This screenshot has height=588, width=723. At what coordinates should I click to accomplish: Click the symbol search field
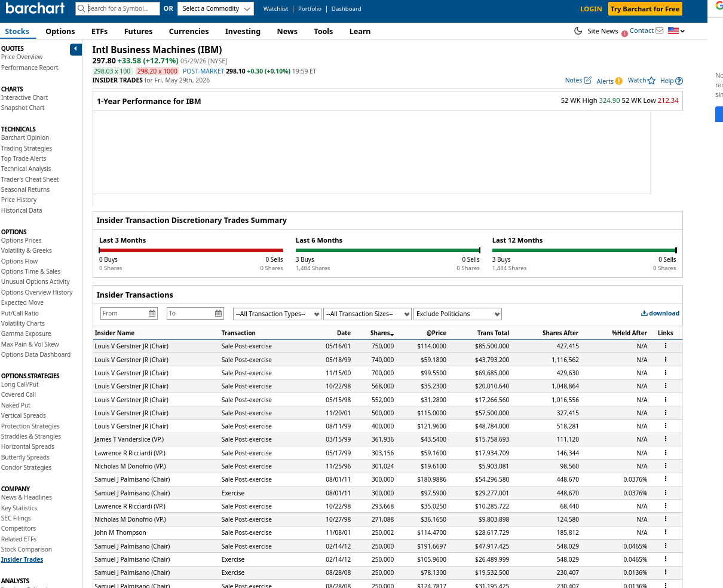[118, 8]
